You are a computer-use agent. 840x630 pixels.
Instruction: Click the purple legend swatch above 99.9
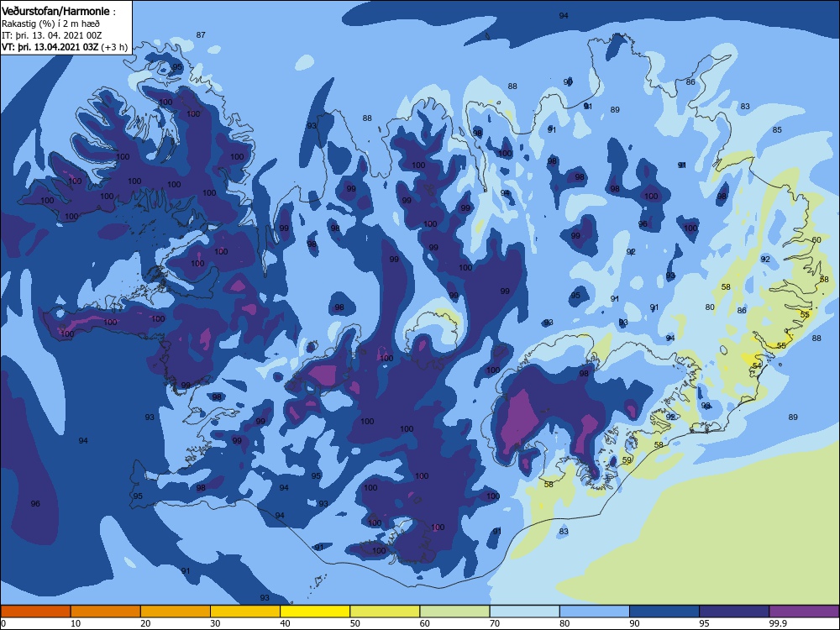click(804, 612)
